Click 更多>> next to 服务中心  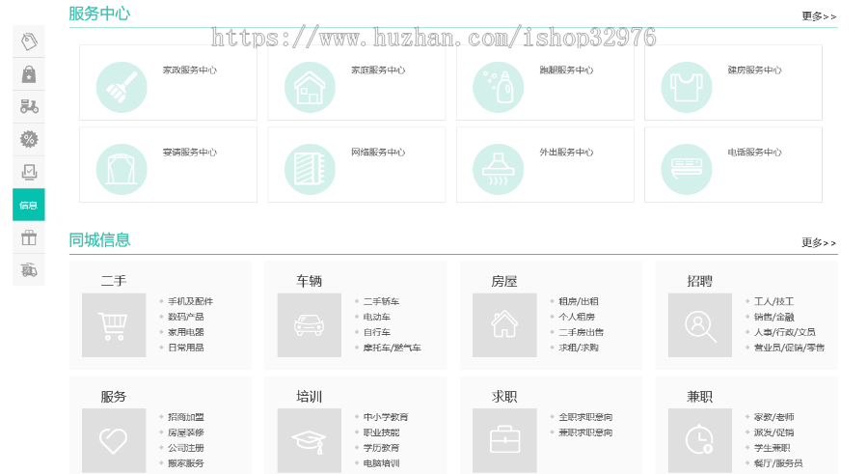point(819,16)
